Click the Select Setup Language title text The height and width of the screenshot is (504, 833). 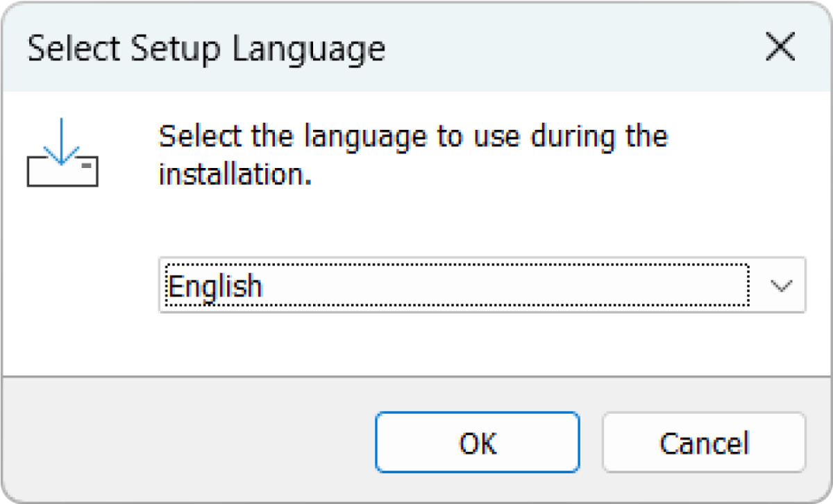(x=205, y=47)
